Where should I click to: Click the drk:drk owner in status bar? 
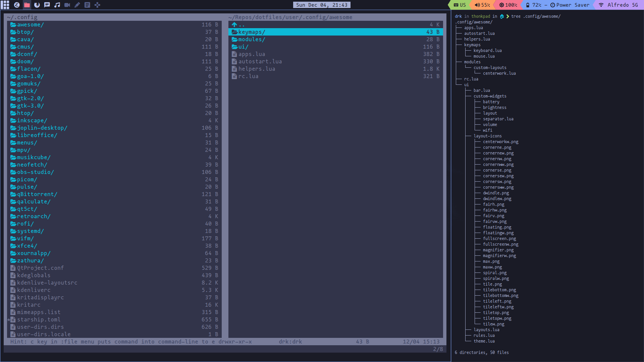pyautogui.click(x=290, y=342)
